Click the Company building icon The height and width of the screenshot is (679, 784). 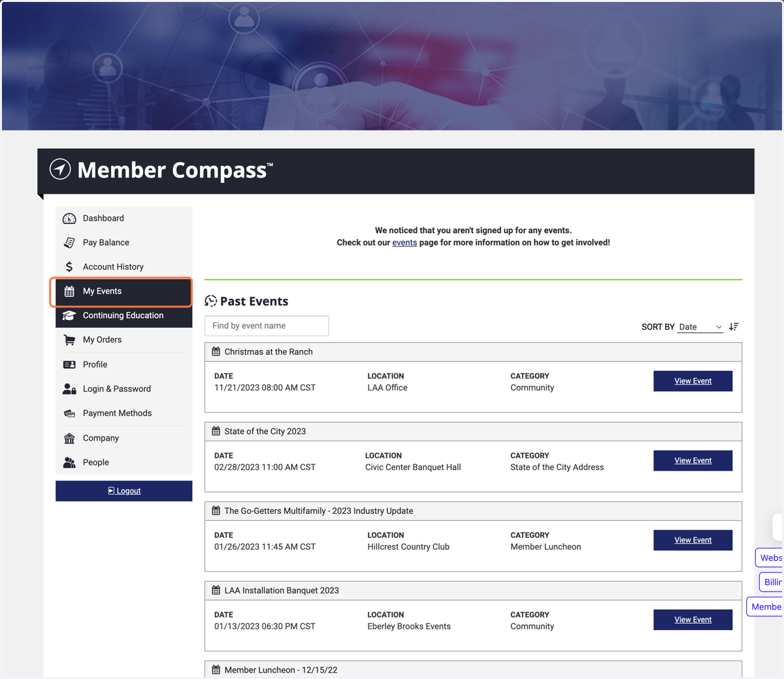(69, 438)
